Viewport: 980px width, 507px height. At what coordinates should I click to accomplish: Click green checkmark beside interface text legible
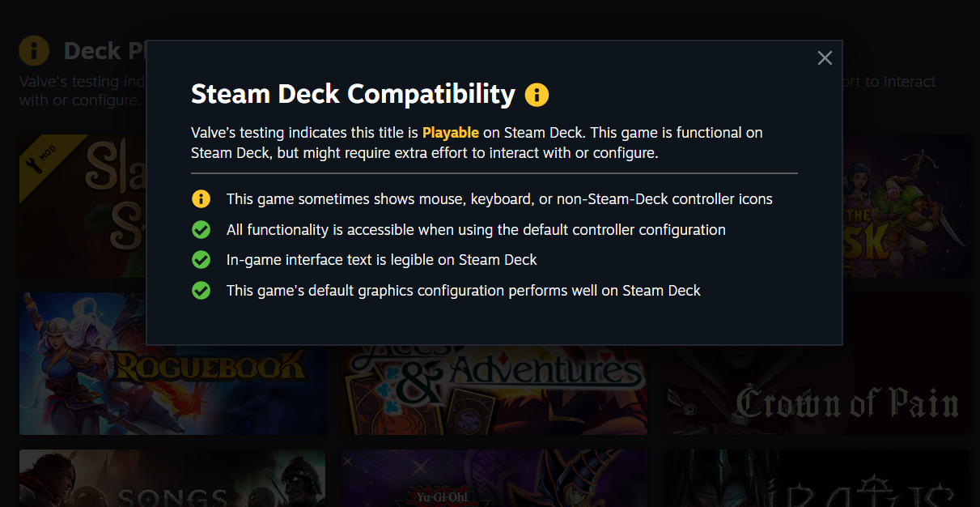[x=201, y=260]
